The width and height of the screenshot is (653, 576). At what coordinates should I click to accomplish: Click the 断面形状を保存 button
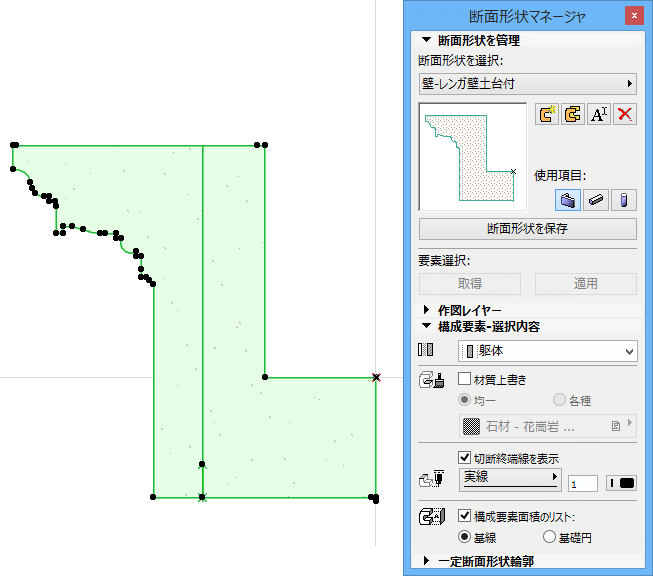[528, 229]
